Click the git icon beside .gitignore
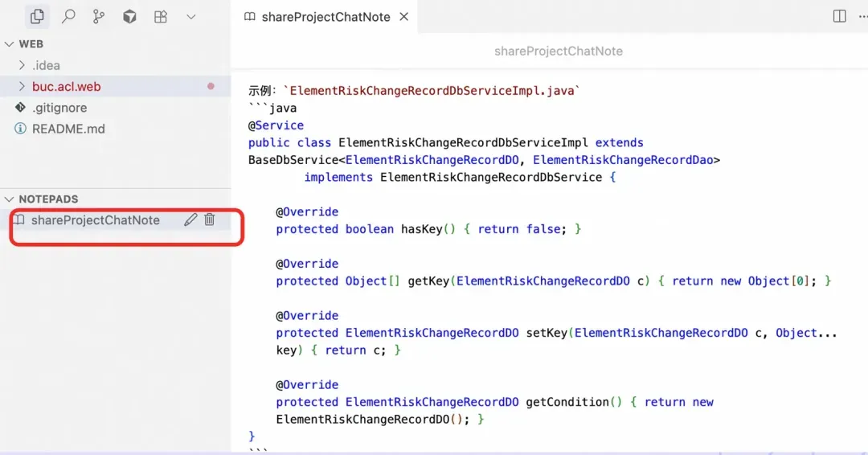This screenshot has height=455, width=868. (20, 108)
